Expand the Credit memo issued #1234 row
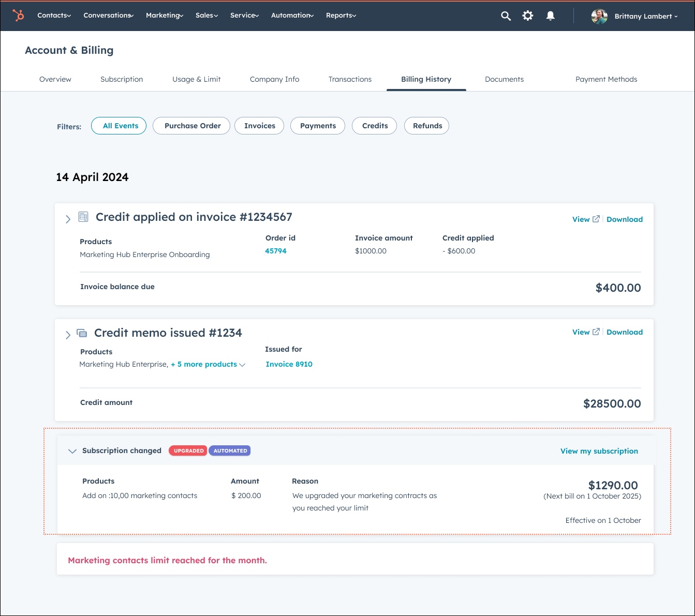The width and height of the screenshot is (695, 616). (x=68, y=335)
